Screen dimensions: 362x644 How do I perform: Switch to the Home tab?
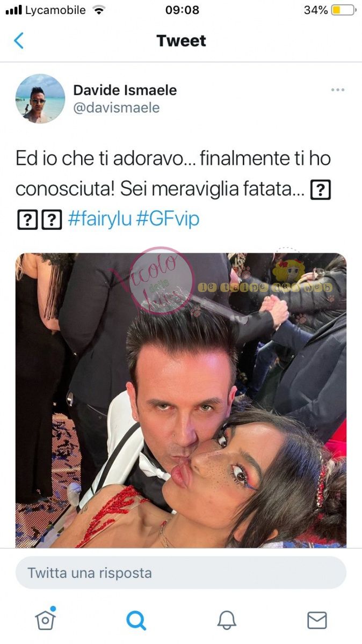[x=46, y=620]
